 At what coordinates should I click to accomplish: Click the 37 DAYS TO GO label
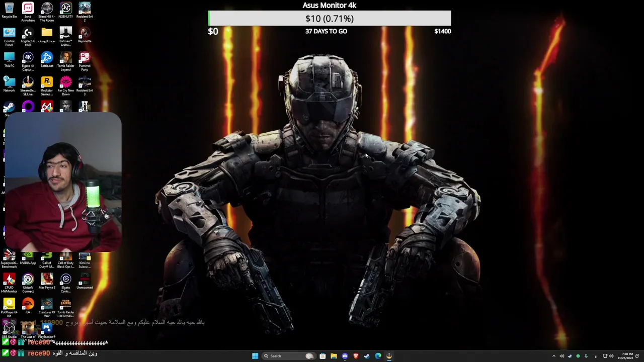pyautogui.click(x=326, y=31)
